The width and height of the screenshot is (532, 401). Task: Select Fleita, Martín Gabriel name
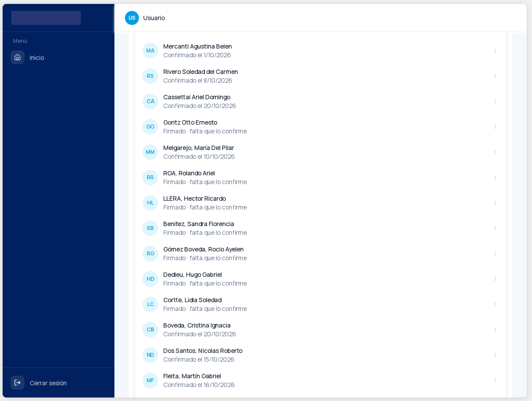(192, 376)
